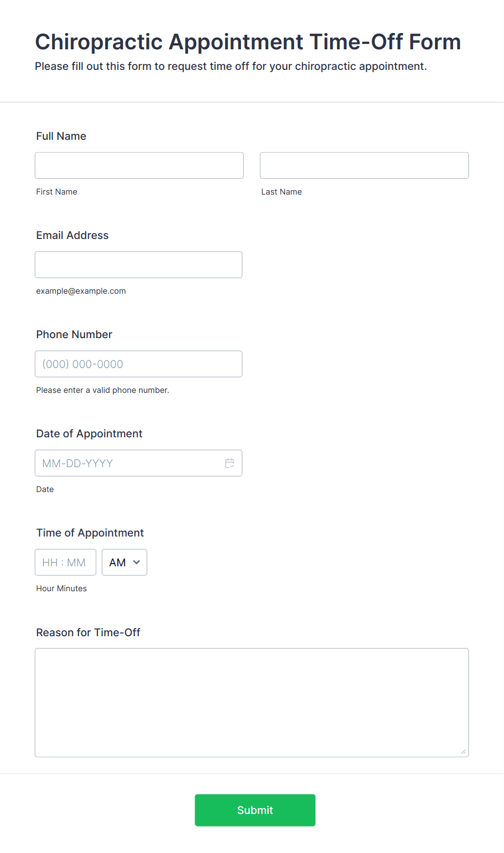The height and width of the screenshot is (853, 504).
Task: Click the Time of Appointment label
Action: [x=90, y=533]
